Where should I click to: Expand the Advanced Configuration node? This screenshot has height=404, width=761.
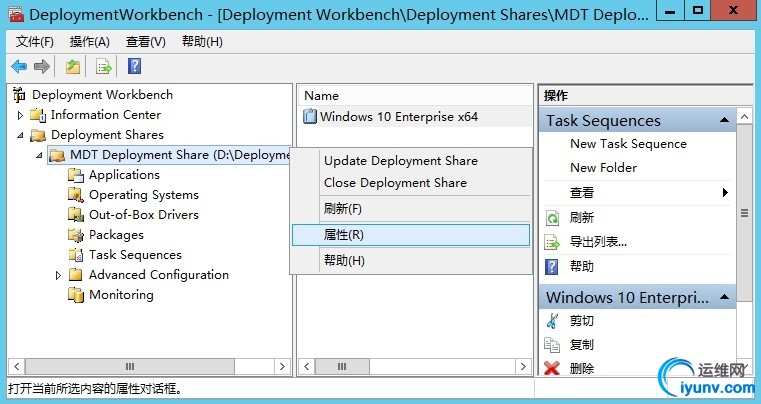(x=58, y=275)
